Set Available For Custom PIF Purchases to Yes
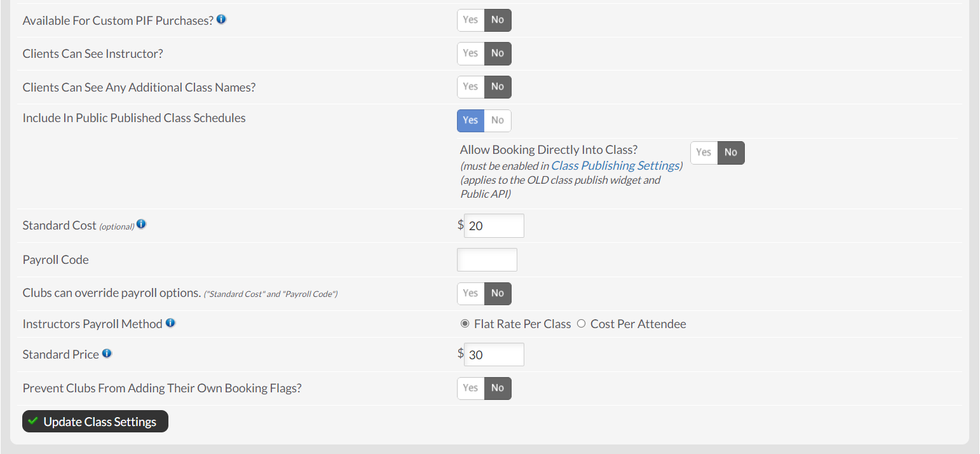This screenshot has width=980, height=454. [470, 20]
